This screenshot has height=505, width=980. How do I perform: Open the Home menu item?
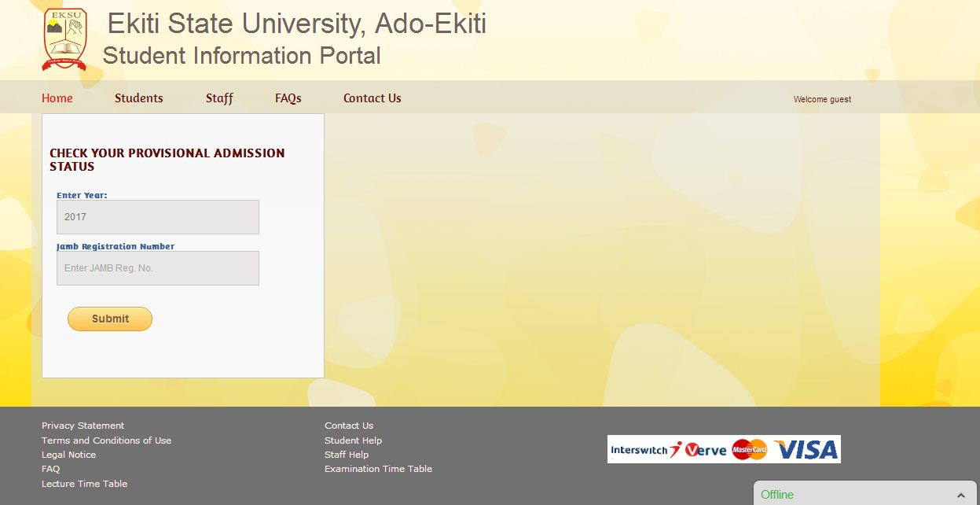57,98
